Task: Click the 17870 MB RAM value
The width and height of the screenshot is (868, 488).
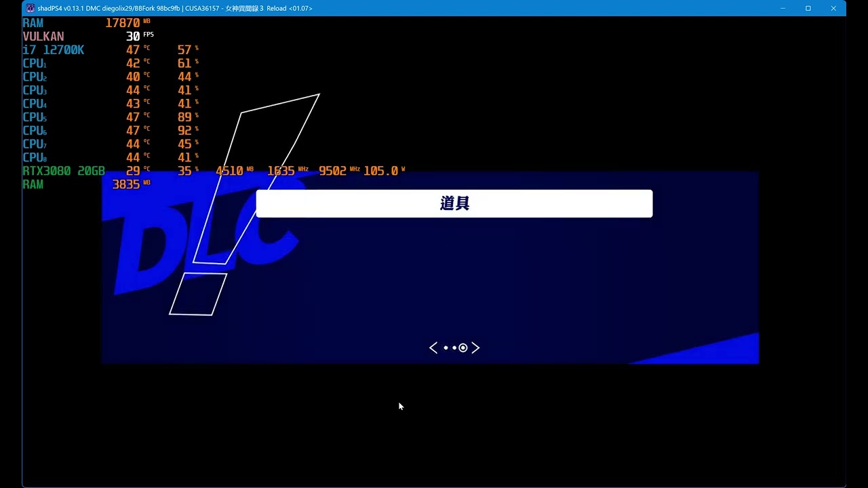Action: (x=127, y=23)
